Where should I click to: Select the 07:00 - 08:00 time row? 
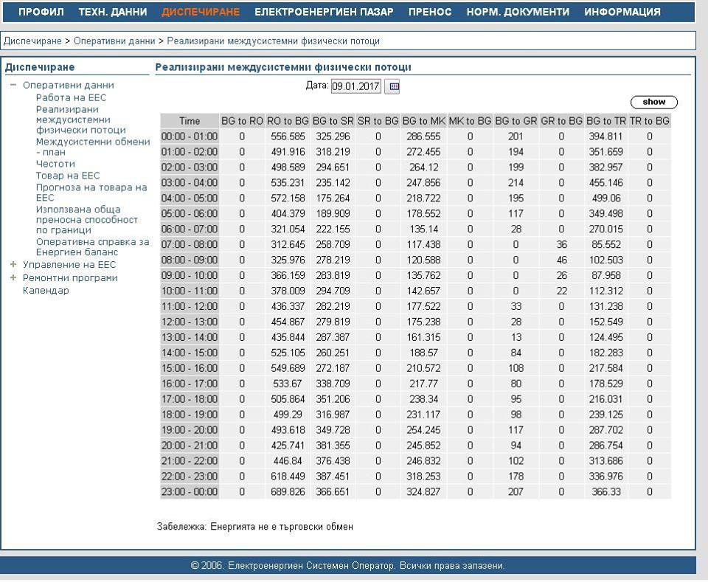190,244
